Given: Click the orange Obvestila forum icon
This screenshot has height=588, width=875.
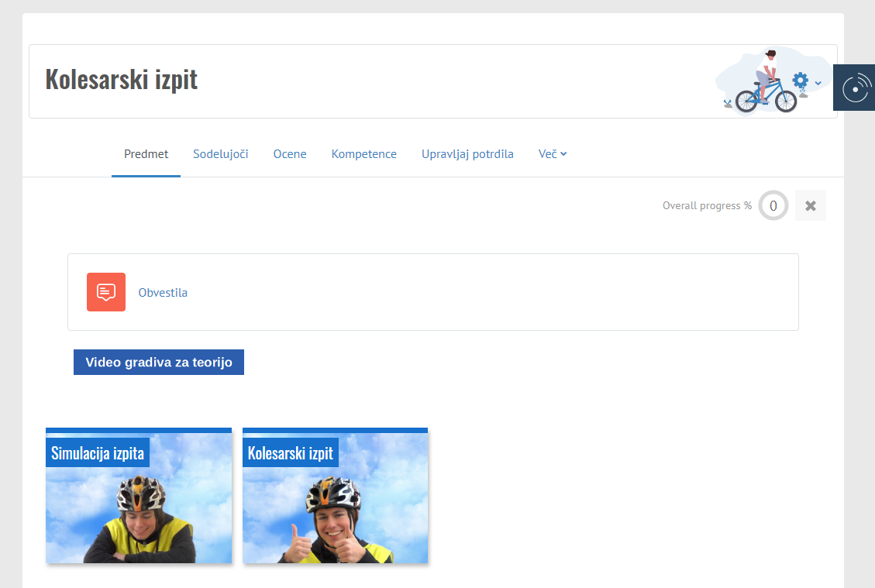Looking at the screenshot, I should coord(106,292).
